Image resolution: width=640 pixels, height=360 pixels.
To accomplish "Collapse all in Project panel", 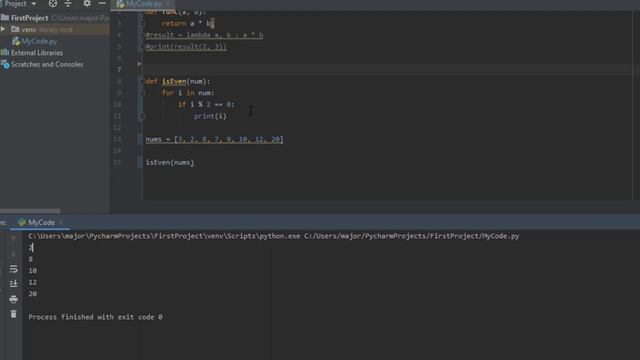I will [68, 4].
